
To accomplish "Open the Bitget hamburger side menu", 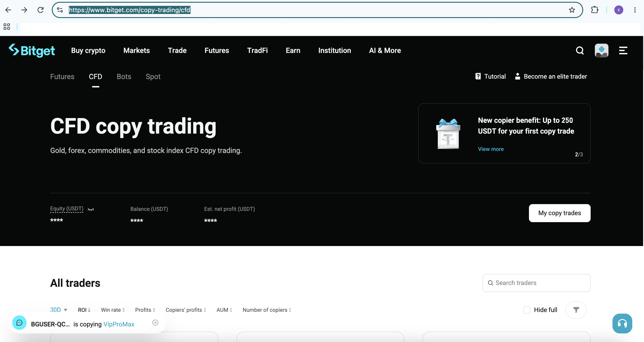I will coord(623,50).
